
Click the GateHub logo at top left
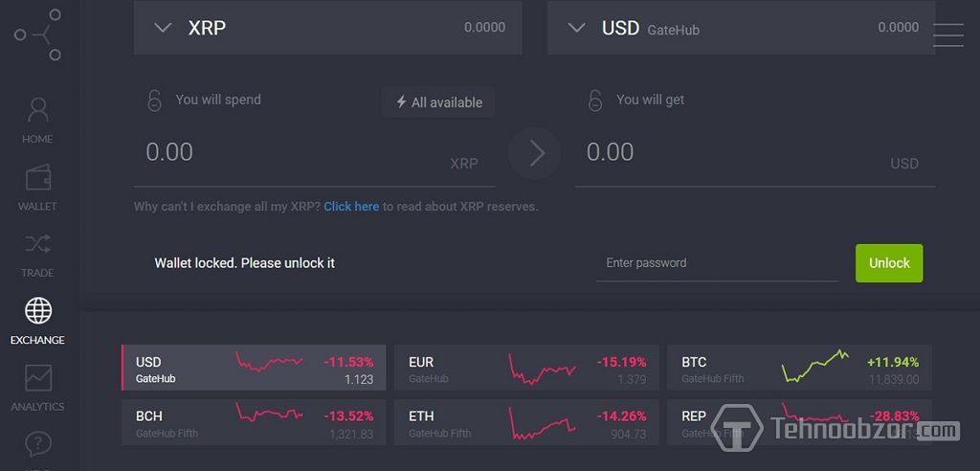tap(38, 34)
